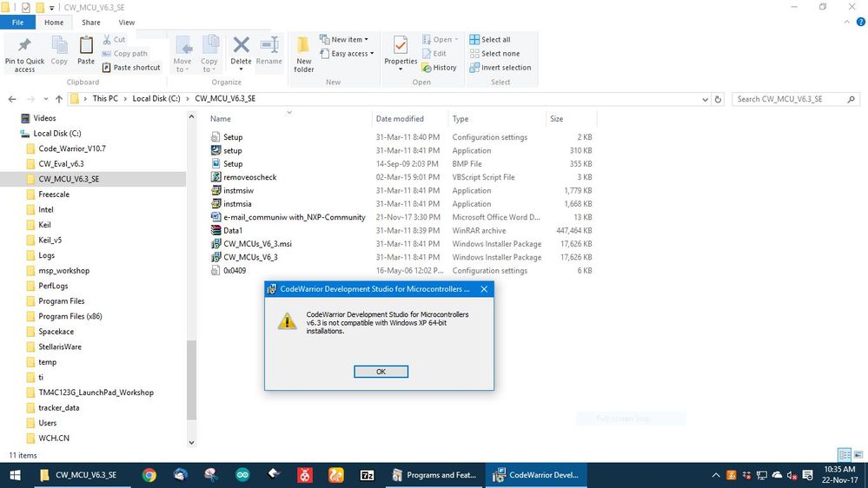The height and width of the screenshot is (488, 868).
Task: Open file History
Action: point(439,68)
